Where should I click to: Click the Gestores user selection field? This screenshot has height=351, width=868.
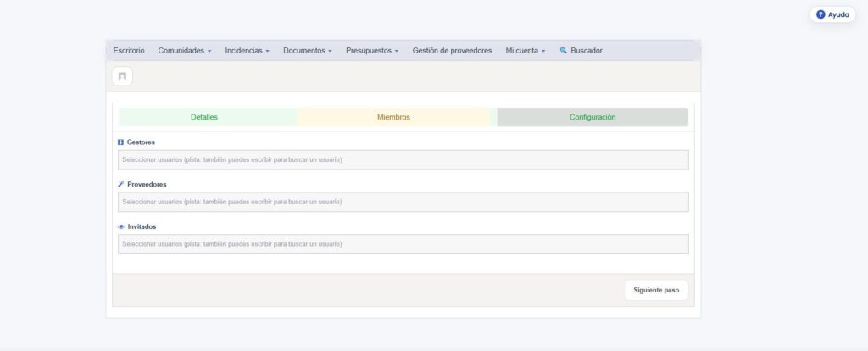403,160
